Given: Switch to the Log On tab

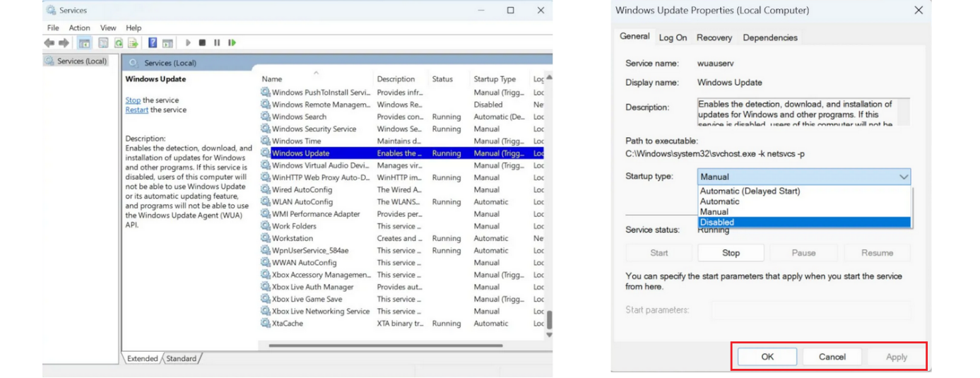Looking at the screenshot, I should coord(673,37).
